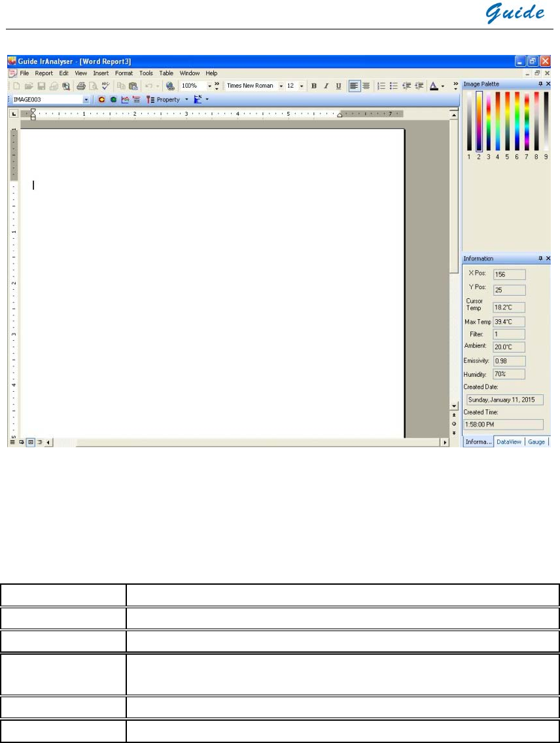Viewport: 560px width, 743px height.
Task: Click the font color A icon
Action: coord(434,86)
